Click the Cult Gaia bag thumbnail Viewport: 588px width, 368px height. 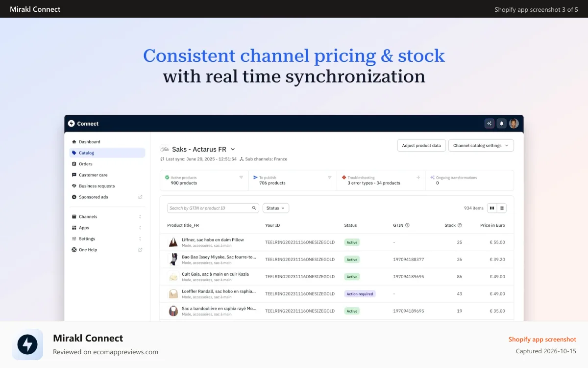(x=173, y=277)
